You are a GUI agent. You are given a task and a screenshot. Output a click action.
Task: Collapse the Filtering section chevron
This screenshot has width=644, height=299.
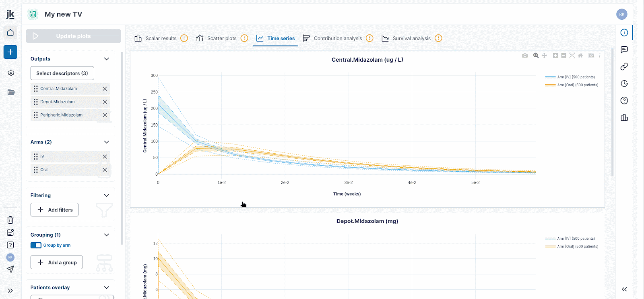click(107, 195)
